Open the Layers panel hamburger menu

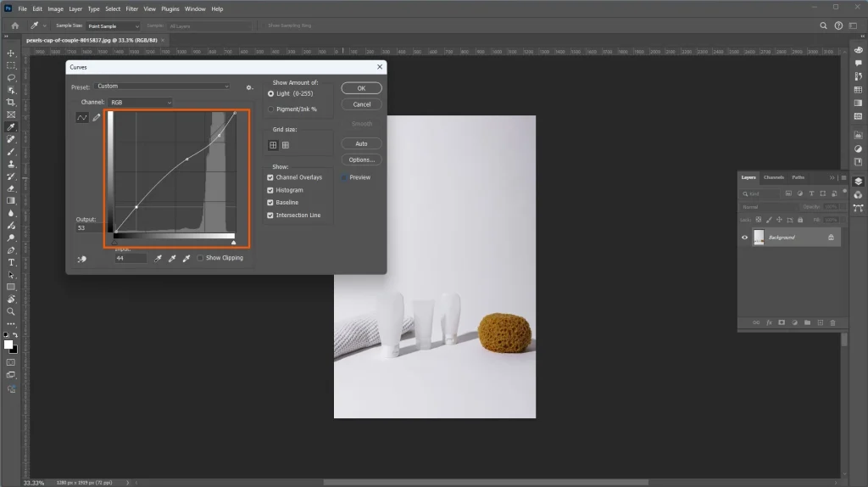(843, 178)
